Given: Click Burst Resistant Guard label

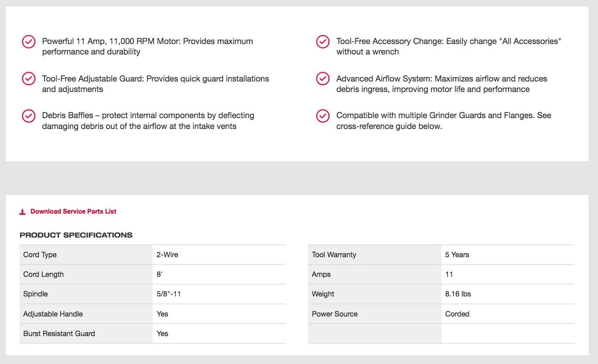Looking at the screenshot, I should coord(59,333).
